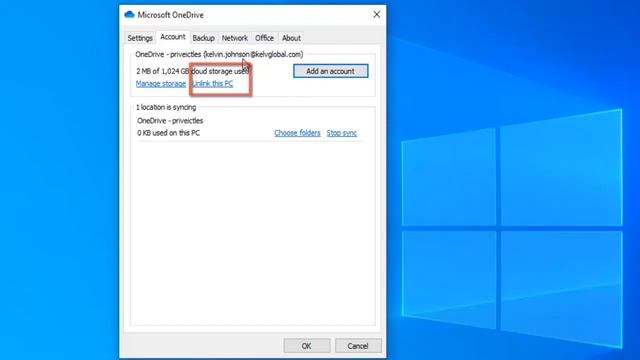Click the Unlink this PC link
The height and width of the screenshot is (360, 640).
coord(213,84)
